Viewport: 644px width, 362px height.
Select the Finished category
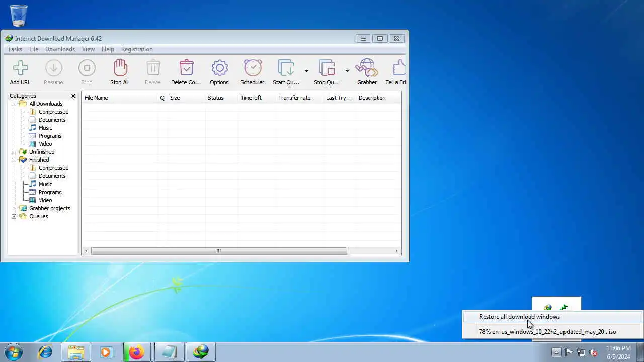pyautogui.click(x=39, y=160)
